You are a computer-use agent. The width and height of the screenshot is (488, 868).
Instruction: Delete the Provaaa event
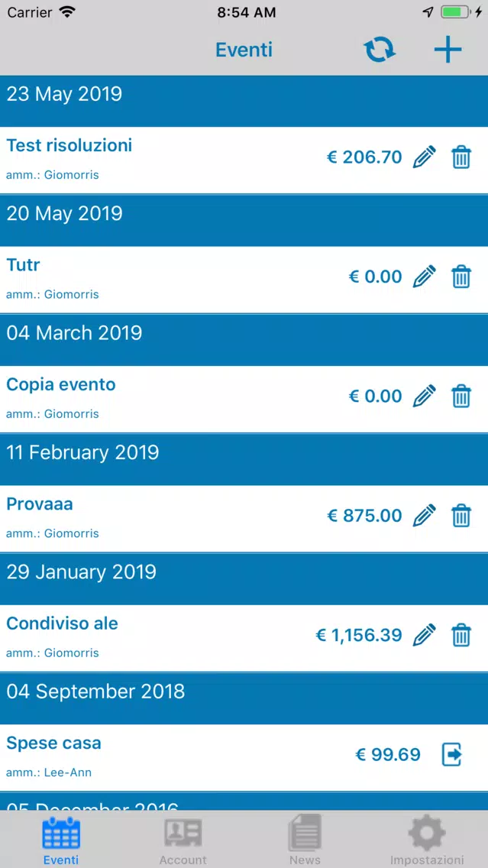[x=461, y=516]
